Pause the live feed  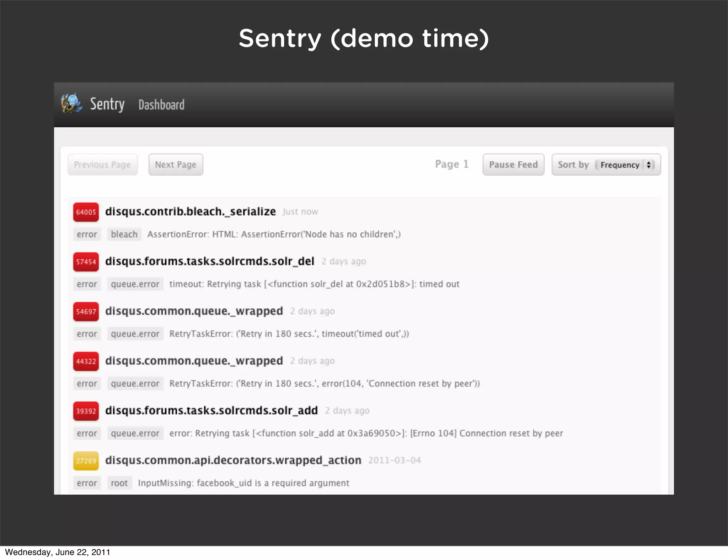pyautogui.click(x=513, y=165)
